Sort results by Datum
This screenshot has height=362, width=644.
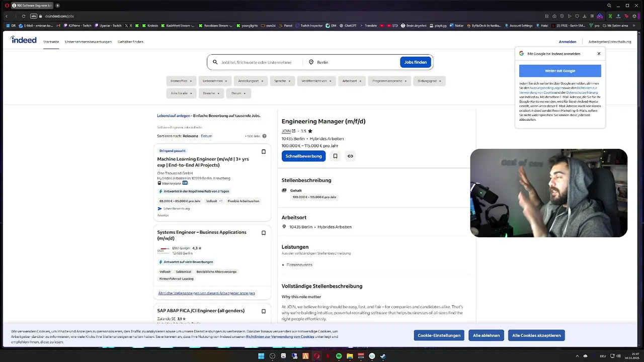pos(206,136)
